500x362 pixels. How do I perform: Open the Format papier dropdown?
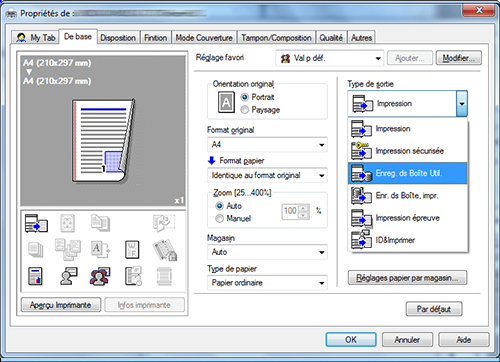click(x=267, y=175)
